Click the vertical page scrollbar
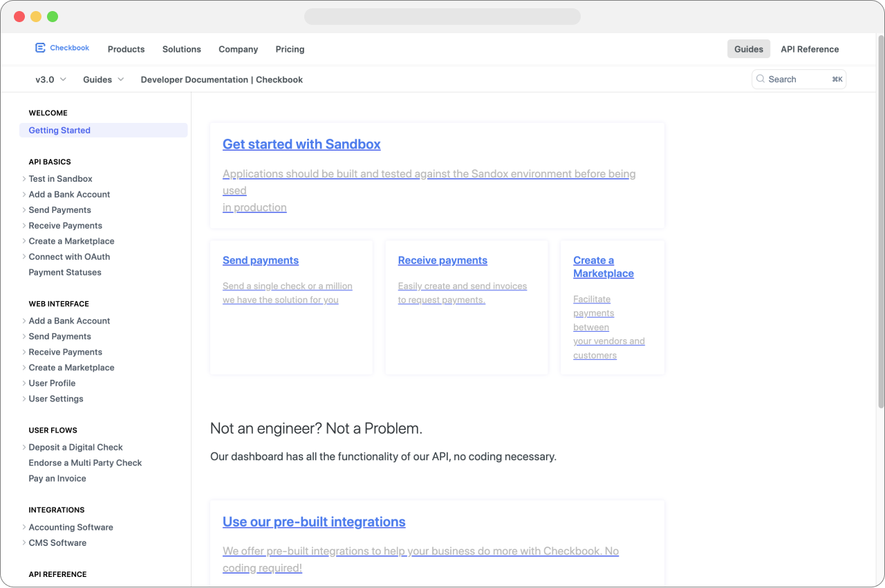 881,221
